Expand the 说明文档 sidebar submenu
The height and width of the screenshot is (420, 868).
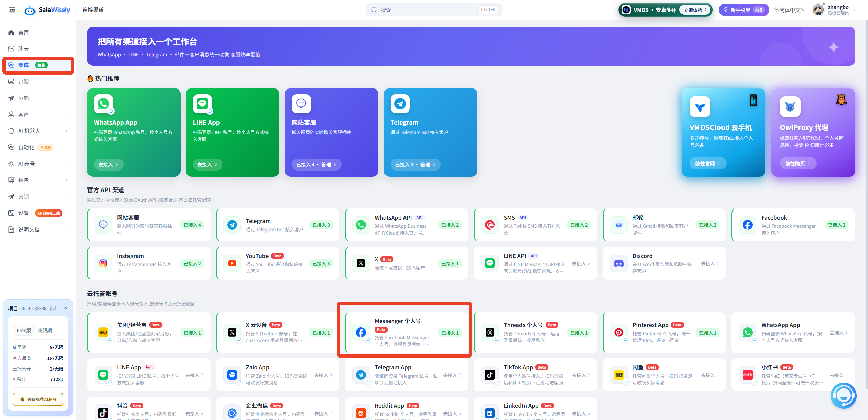66,229
